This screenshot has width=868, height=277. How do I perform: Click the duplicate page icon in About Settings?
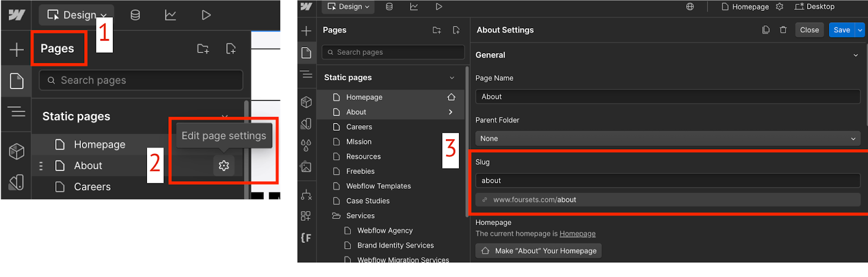(766, 30)
